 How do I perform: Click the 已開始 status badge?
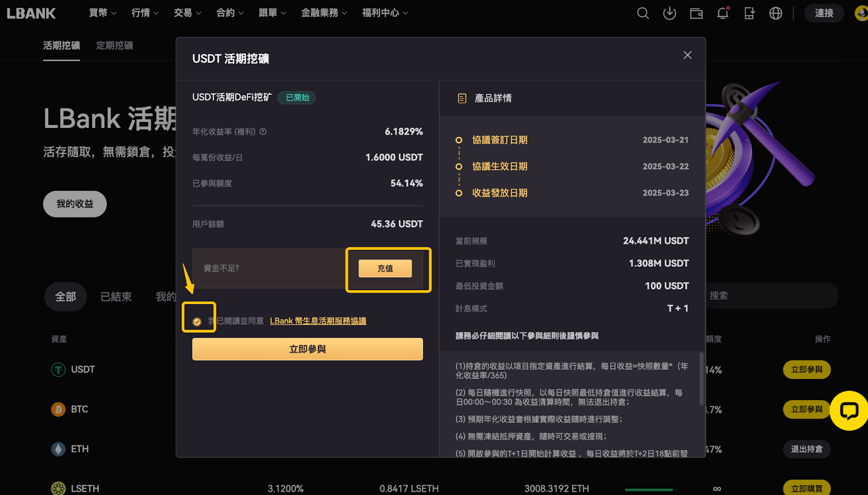(x=297, y=98)
